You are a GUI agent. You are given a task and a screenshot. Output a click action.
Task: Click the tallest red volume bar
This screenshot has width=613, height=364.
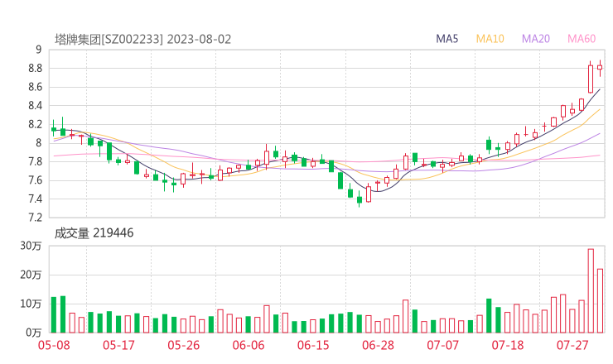591,291
